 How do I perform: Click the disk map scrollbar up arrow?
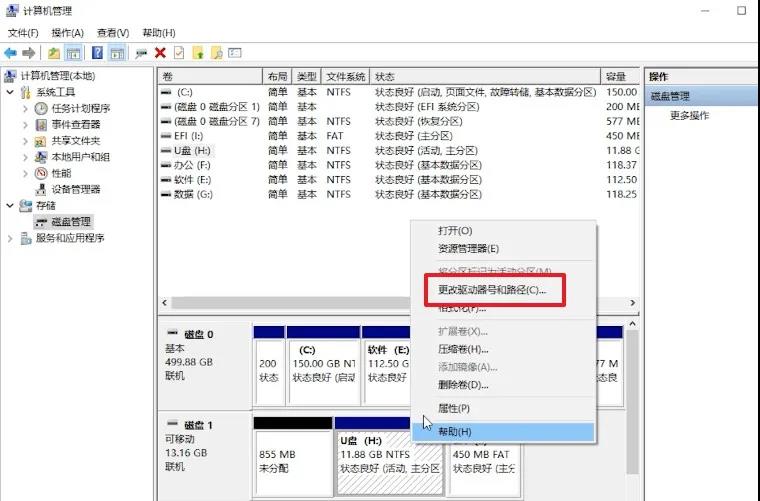click(x=632, y=324)
